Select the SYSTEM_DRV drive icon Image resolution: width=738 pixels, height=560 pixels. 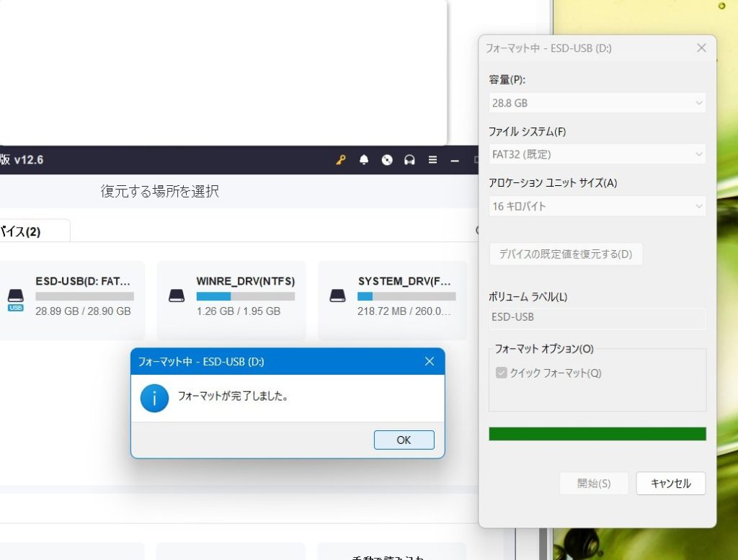pyautogui.click(x=337, y=295)
